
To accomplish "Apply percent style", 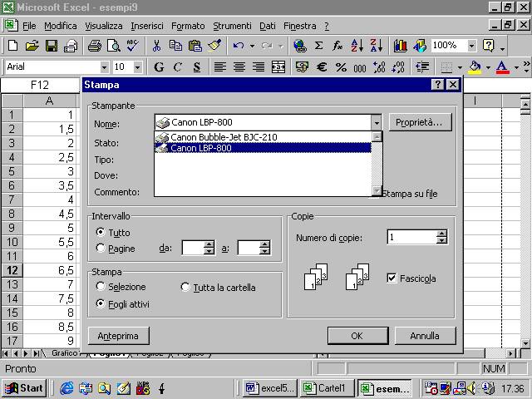I will point(341,67).
